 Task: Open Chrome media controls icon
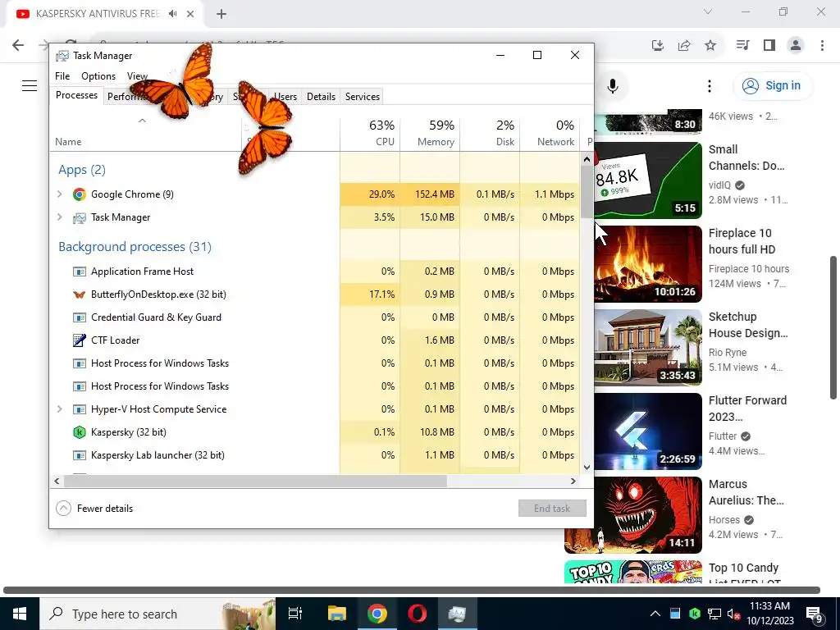[x=742, y=46]
